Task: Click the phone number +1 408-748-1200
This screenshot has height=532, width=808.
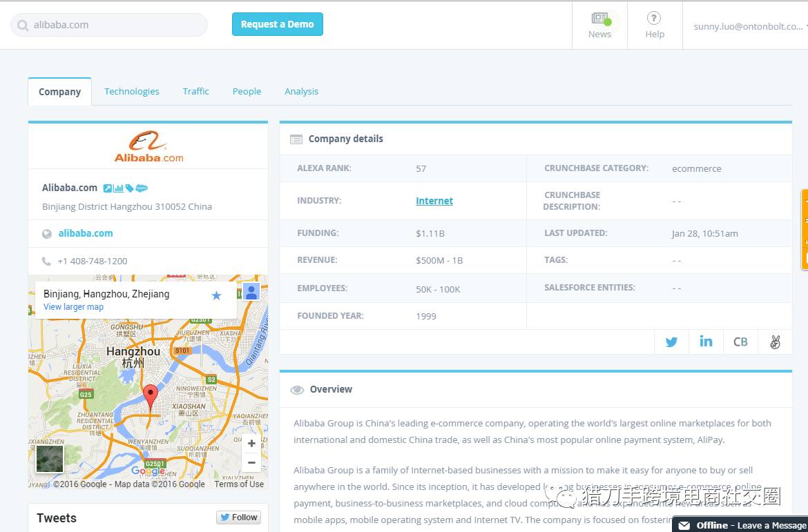Action: (93, 261)
